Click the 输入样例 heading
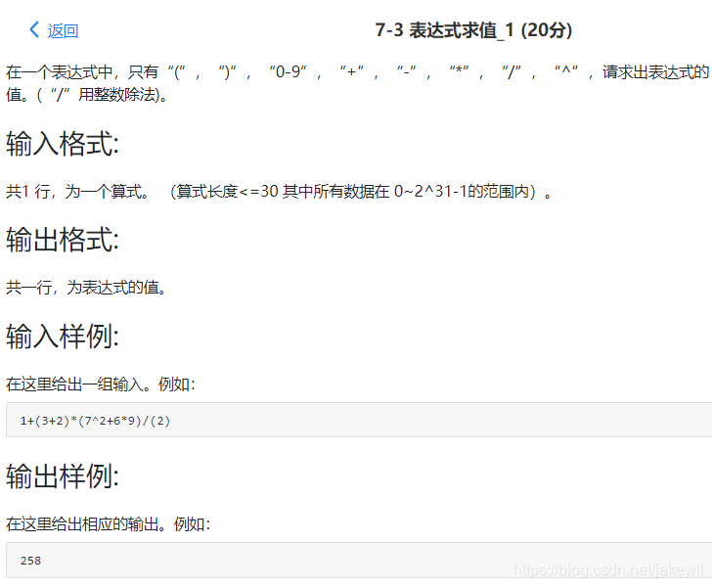This screenshot has height=588, width=712. (63, 336)
